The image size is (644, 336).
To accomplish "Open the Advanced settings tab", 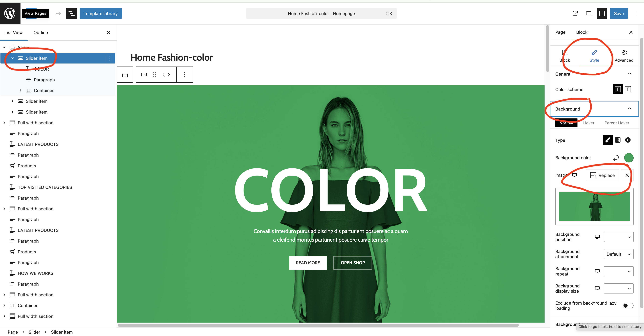I will (x=624, y=56).
